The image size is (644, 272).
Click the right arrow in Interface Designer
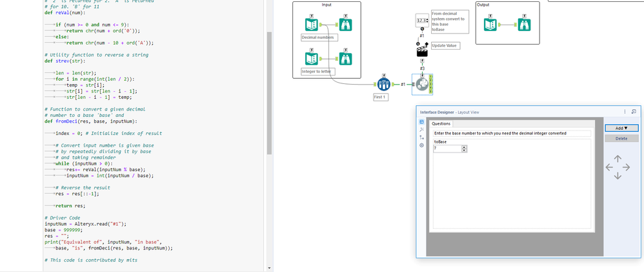point(627,167)
